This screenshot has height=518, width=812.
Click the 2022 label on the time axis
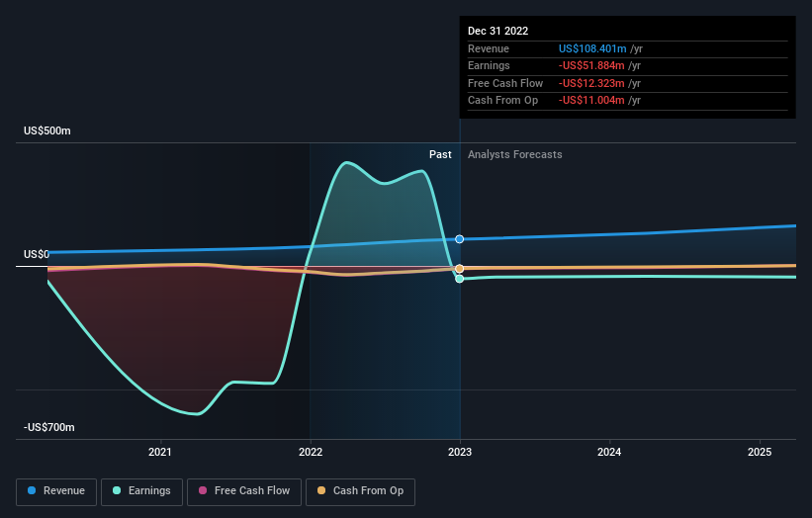[x=311, y=452]
